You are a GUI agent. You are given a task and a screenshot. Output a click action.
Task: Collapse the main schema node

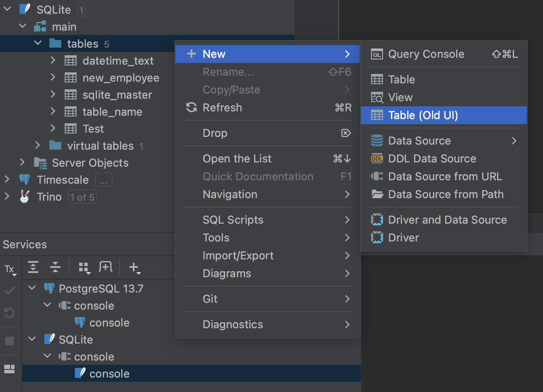coord(23,26)
